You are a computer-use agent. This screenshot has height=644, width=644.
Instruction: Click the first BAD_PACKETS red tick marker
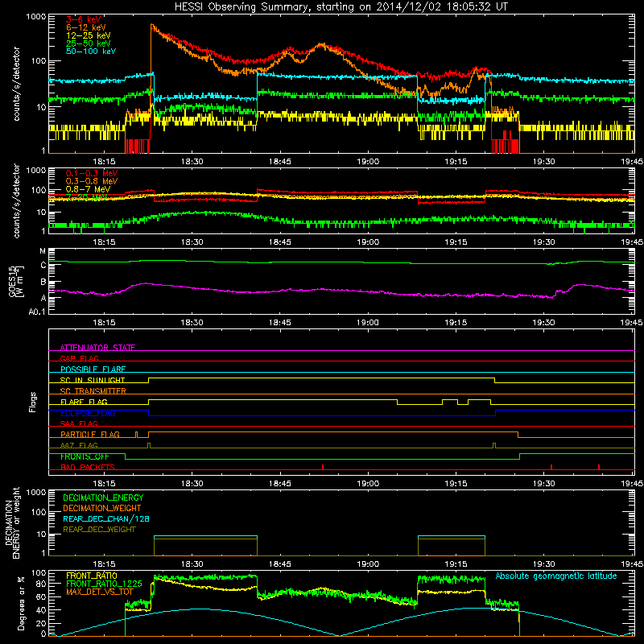(x=323, y=467)
